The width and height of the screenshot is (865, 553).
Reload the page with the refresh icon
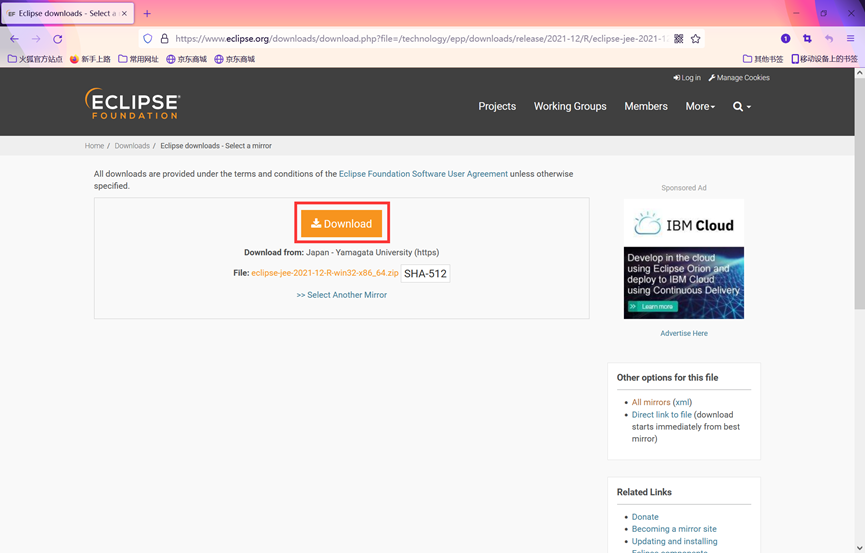coord(57,39)
